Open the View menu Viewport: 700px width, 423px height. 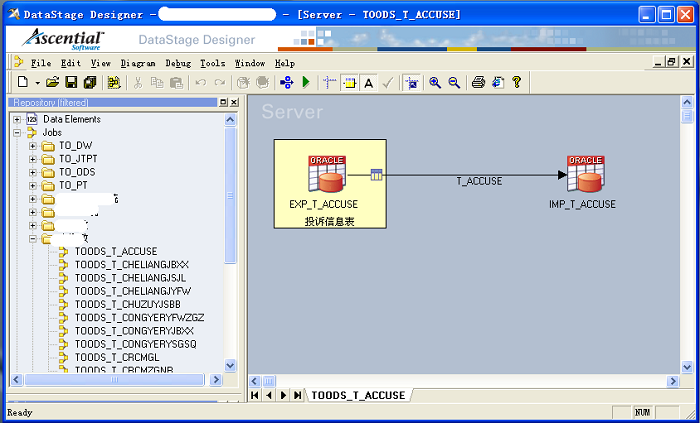coord(101,63)
